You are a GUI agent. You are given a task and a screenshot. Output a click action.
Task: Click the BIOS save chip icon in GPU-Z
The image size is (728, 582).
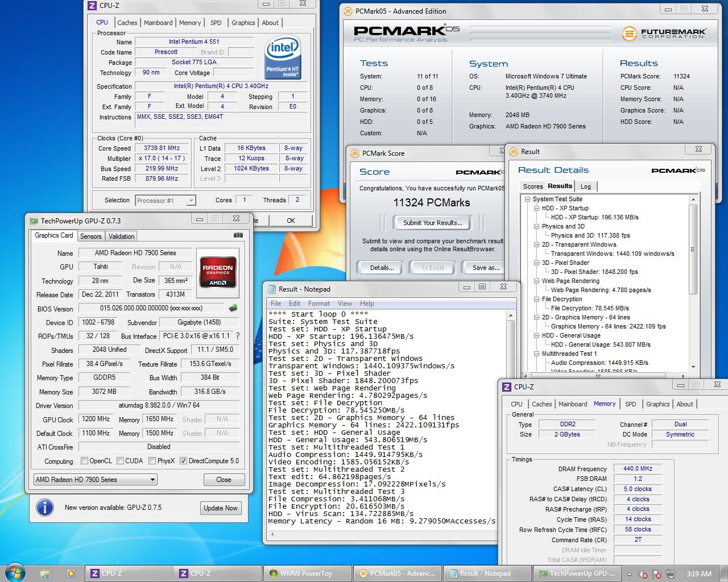233,308
